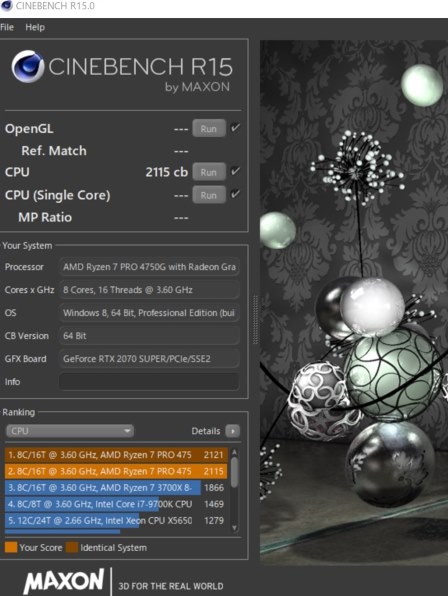448x596 pixels.
Task: Click the 2115 cb CPU score
Action: pyautogui.click(x=167, y=172)
